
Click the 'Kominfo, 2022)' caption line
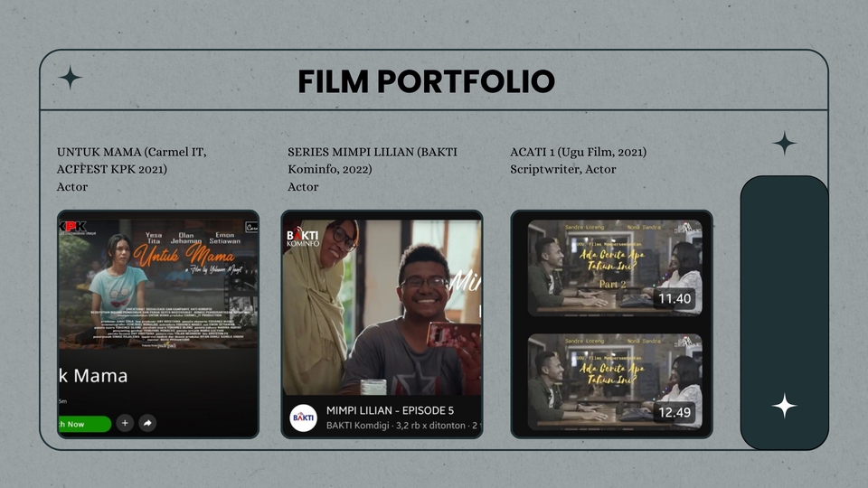(x=329, y=169)
